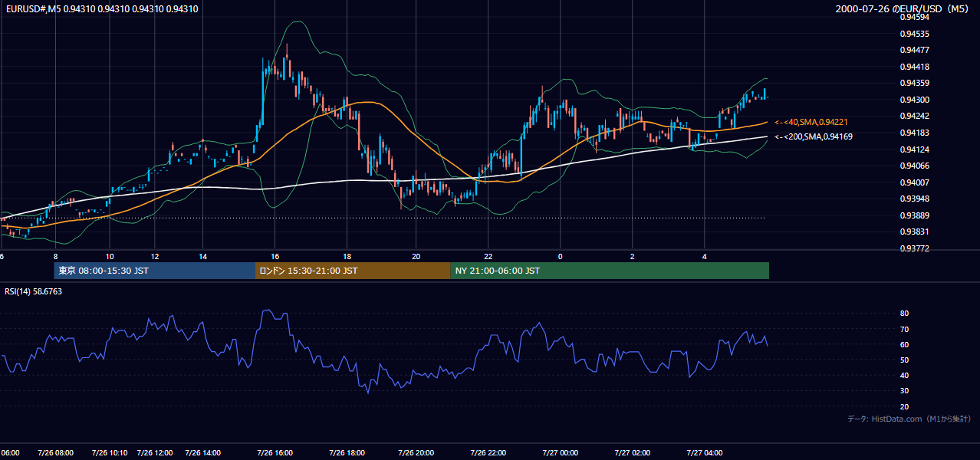Viewport: 980px width, 460px height.
Task: Click price axis value 0.94124
Action: [915, 149]
